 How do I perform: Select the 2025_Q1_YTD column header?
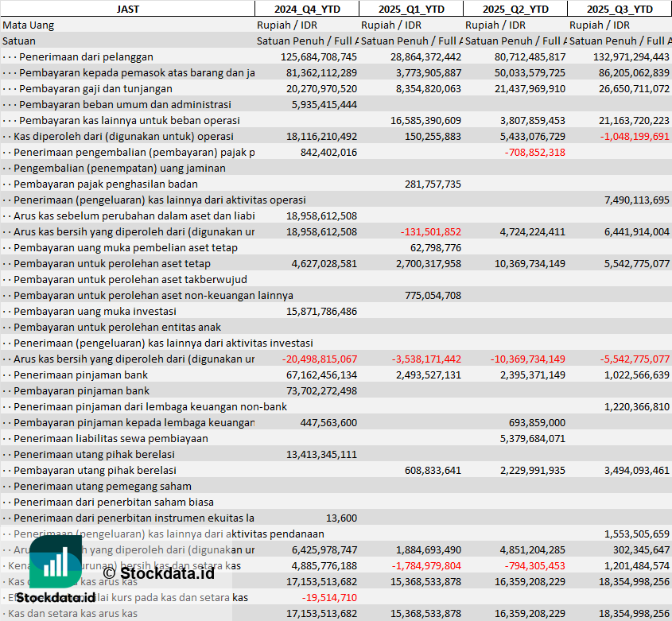pyautogui.click(x=410, y=9)
